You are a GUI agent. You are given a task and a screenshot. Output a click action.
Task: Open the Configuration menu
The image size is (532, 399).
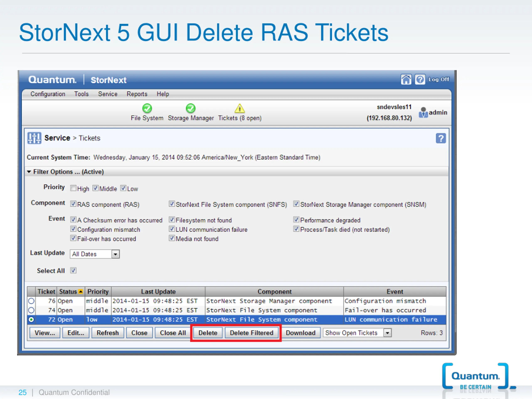pos(48,94)
